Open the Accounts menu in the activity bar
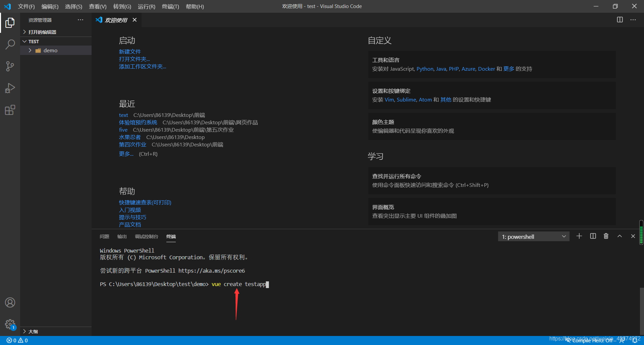 (10, 302)
